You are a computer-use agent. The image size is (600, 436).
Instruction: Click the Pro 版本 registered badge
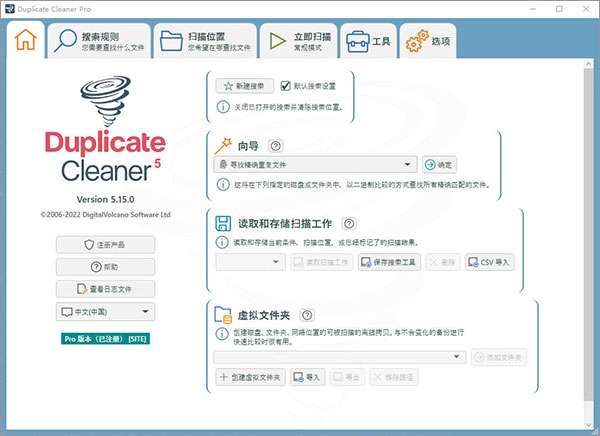(105, 339)
